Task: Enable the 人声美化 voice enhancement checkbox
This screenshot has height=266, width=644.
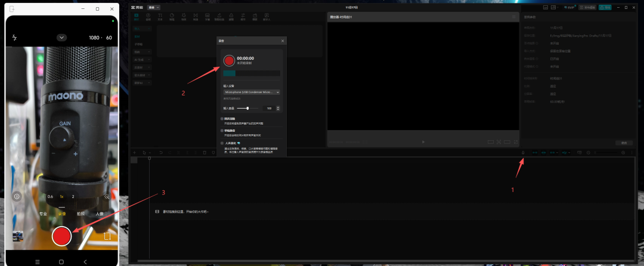Action: [x=222, y=143]
